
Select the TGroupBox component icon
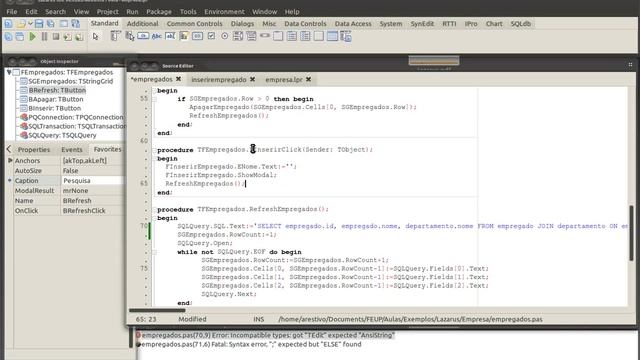pyautogui.click(x=278, y=36)
